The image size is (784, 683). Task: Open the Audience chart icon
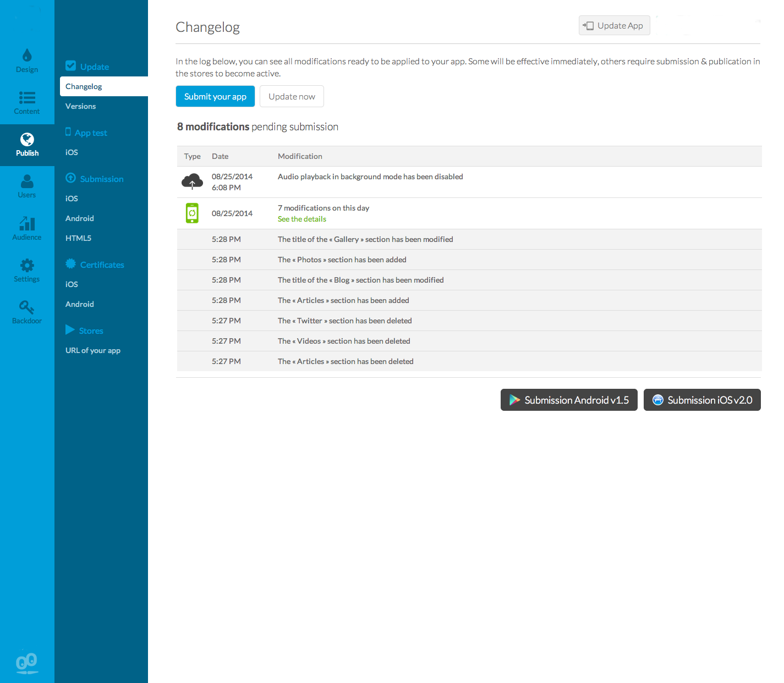pyautogui.click(x=27, y=224)
